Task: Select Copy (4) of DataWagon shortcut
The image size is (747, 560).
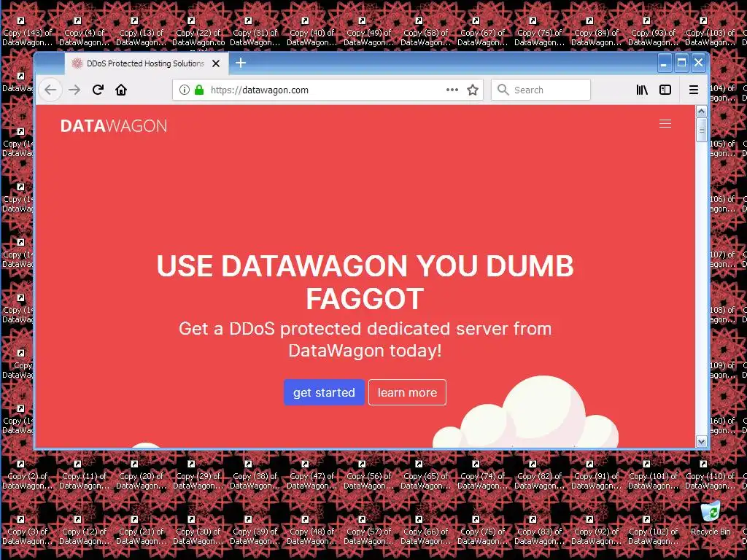Action: click(84, 31)
